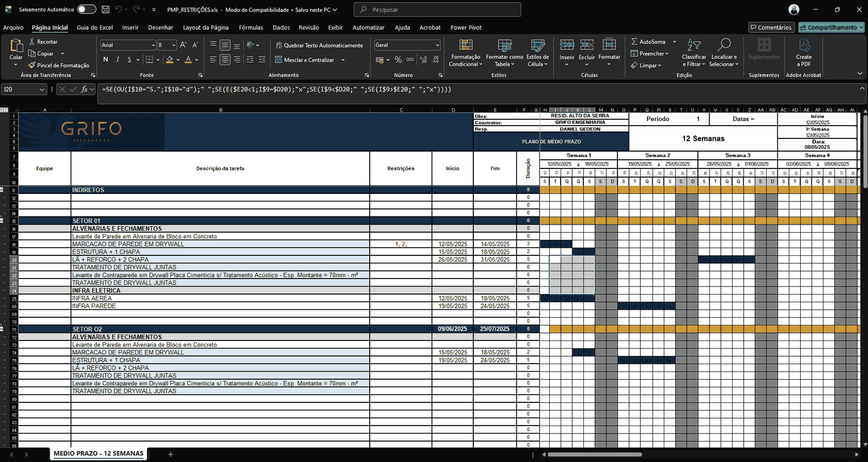Click the Inserir cells icon

(567, 46)
